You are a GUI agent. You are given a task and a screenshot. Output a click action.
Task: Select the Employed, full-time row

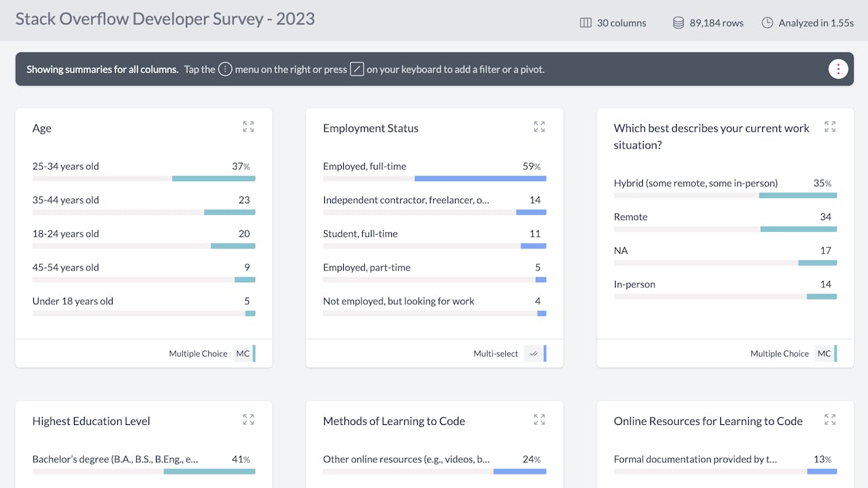point(434,171)
